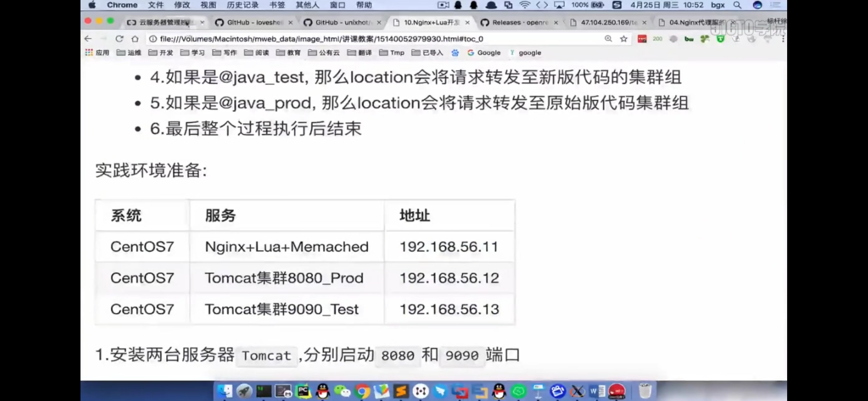Image resolution: width=868 pixels, height=401 pixels.
Task: Expand the 运维 bookmark folder
Action: coord(129,53)
